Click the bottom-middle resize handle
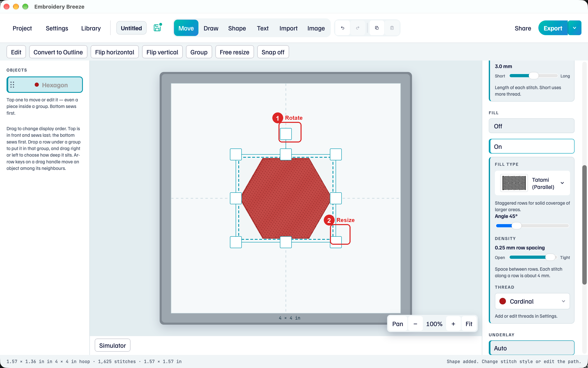588x368 pixels. coord(286,242)
